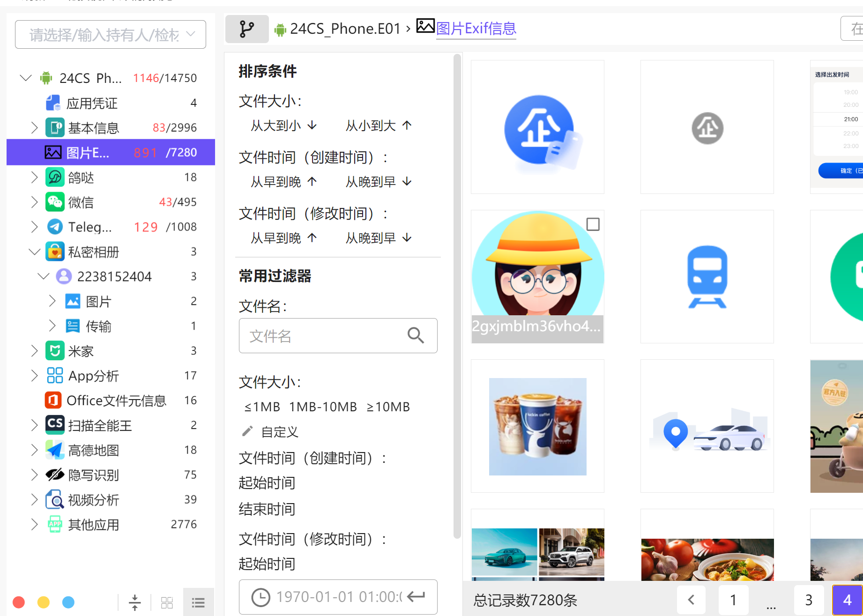This screenshot has height=616, width=863.
Task: Select the ≥10MB file size filter
Action: click(388, 407)
